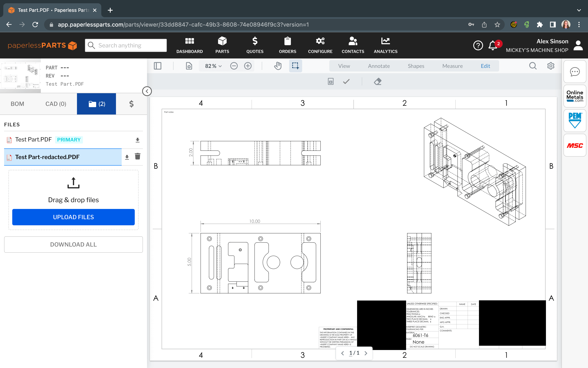Image resolution: width=588 pixels, height=368 pixels.
Task: Open the Dashboard page
Action: tap(189, 45)
